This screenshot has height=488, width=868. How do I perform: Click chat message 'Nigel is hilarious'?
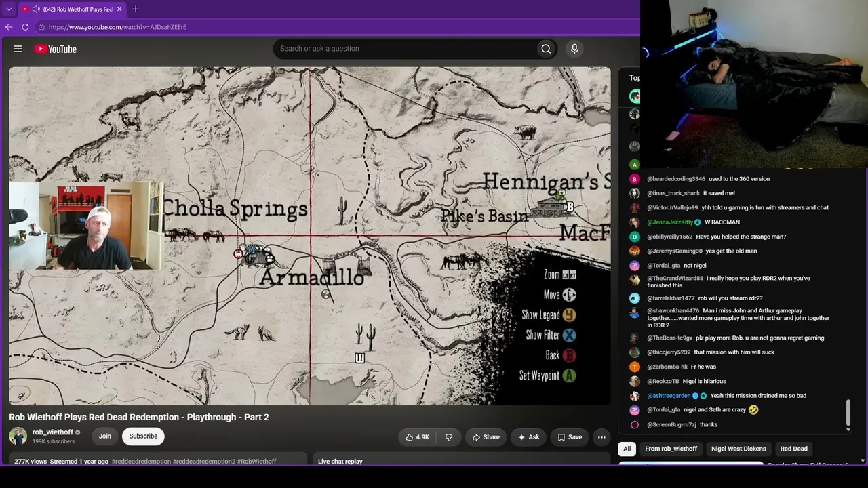pos(705,382)
